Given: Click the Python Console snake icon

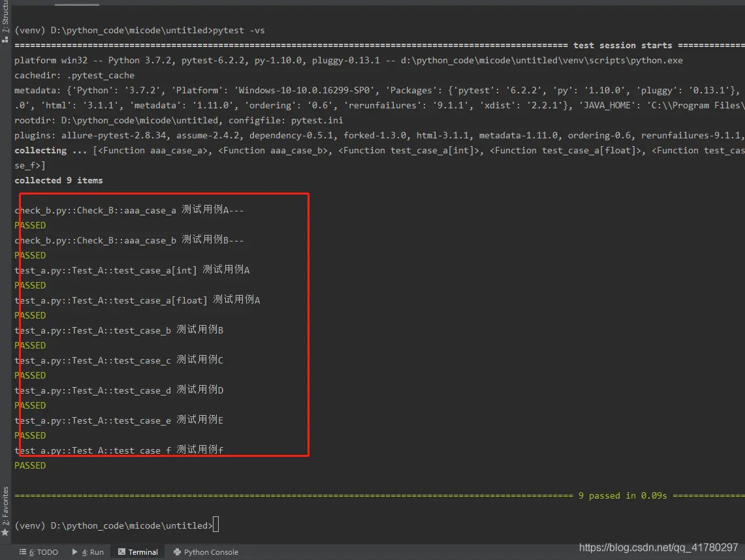Looking at the screenshot, I should point(177,552).
